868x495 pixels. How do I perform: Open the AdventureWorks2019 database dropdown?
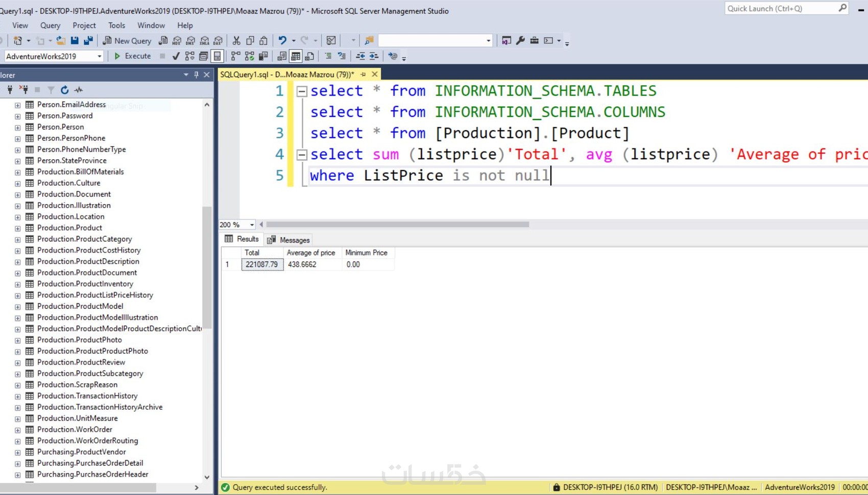[99, 56]
